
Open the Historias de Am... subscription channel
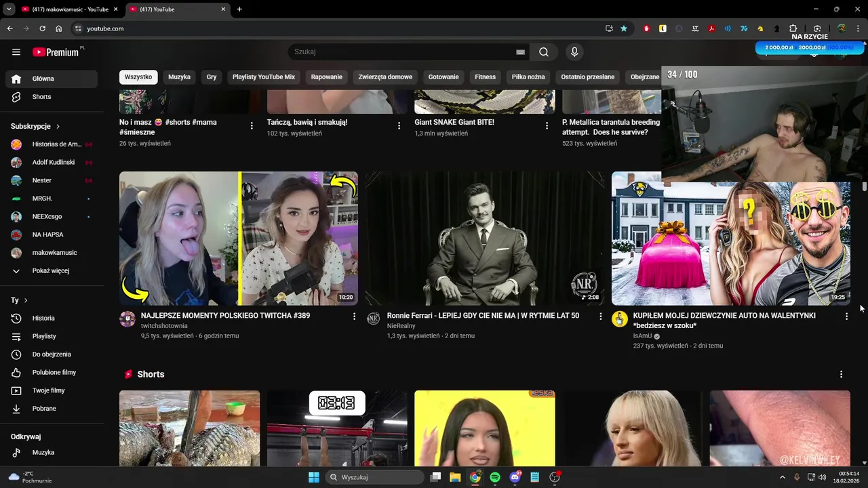click(52, 144)
